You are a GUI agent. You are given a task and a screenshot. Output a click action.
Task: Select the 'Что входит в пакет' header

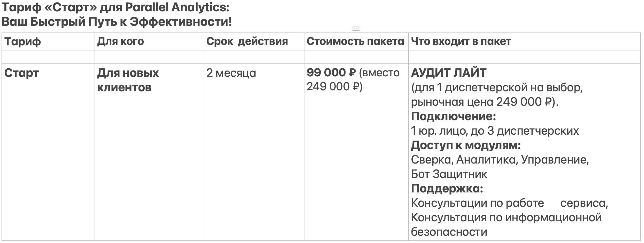point(525,42)
